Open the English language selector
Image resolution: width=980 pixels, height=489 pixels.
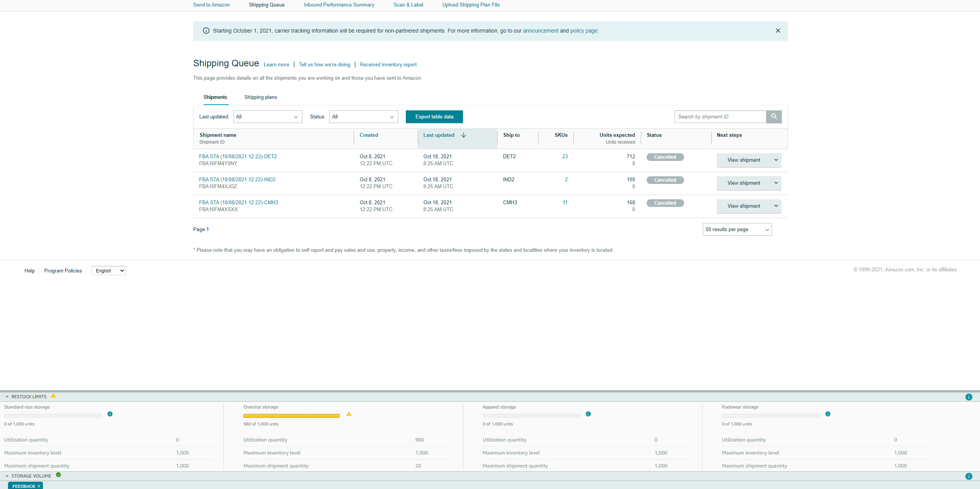tap(108, 271)
